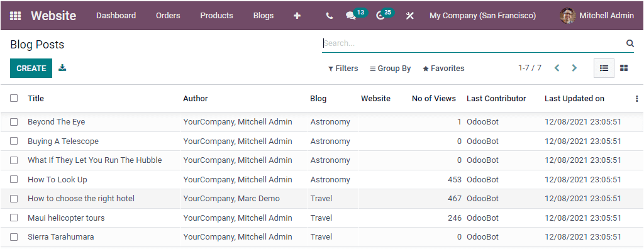The image size is (644, 249).
Task: Click the 467 views cell
Action: click(x=454, y=199)
